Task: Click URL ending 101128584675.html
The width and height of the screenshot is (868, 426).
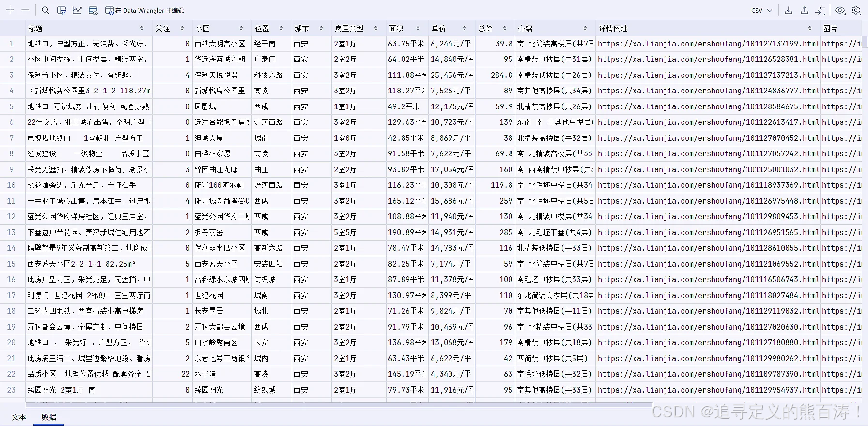Action: [x=708, y=106]
